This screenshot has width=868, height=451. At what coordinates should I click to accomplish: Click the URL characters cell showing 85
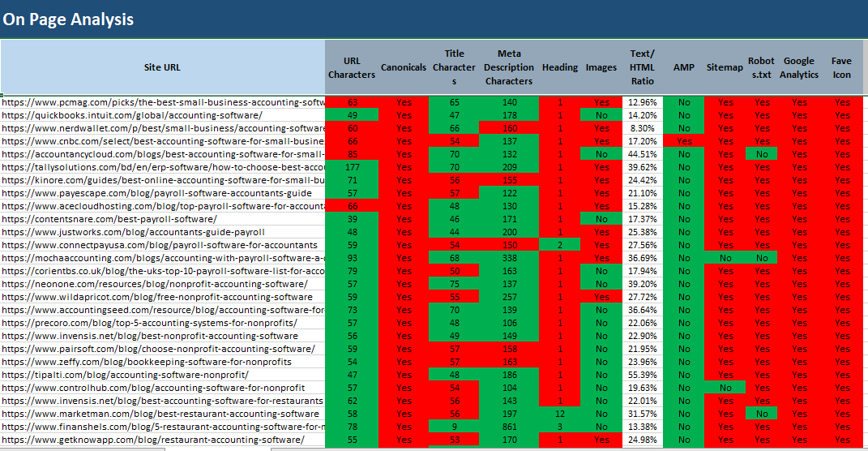click(x=352, y=154)
